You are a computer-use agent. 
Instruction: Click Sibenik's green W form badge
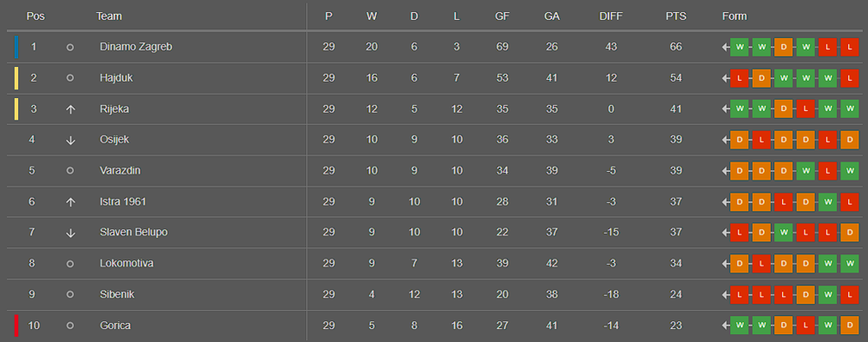(827, 295)
